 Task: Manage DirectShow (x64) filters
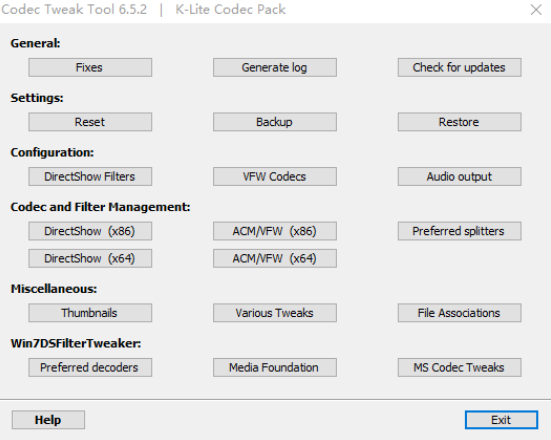(90, 258)
